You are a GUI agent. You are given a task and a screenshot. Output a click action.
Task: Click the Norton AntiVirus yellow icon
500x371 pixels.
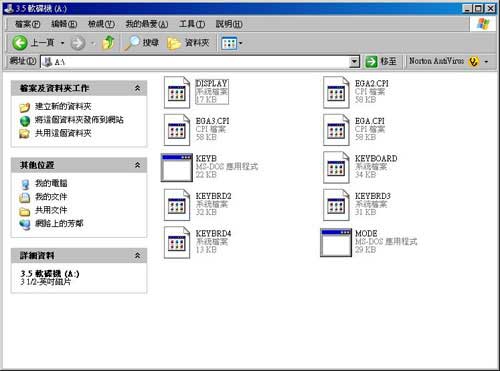(473, 61)
